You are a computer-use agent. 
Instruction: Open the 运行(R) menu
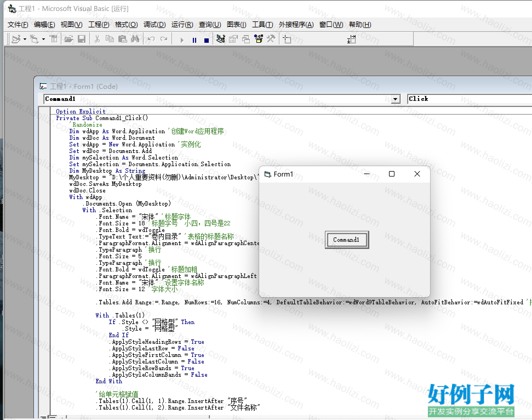(x=182, y=25)
